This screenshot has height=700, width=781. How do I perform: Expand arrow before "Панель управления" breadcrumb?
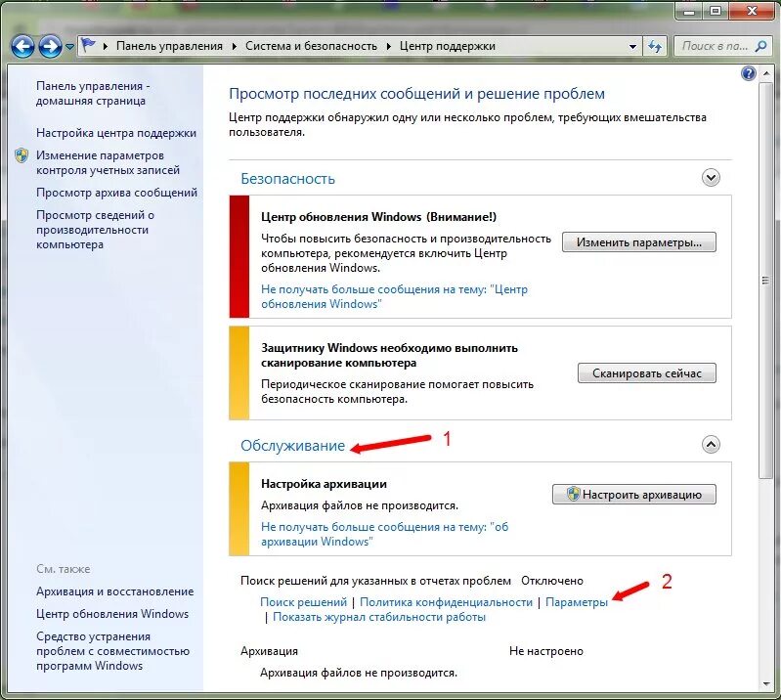106,46
